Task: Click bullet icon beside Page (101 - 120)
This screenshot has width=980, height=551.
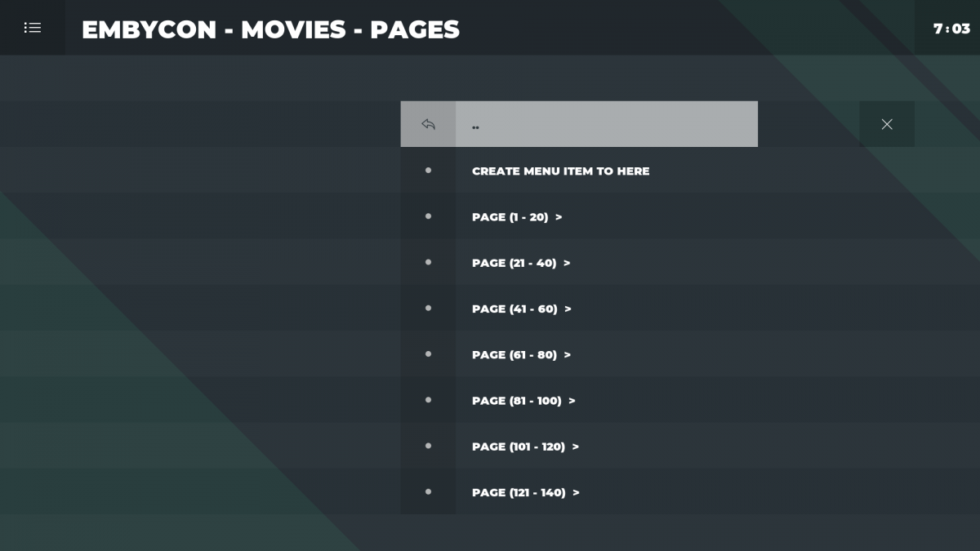Action: click(x=428, y=446)
